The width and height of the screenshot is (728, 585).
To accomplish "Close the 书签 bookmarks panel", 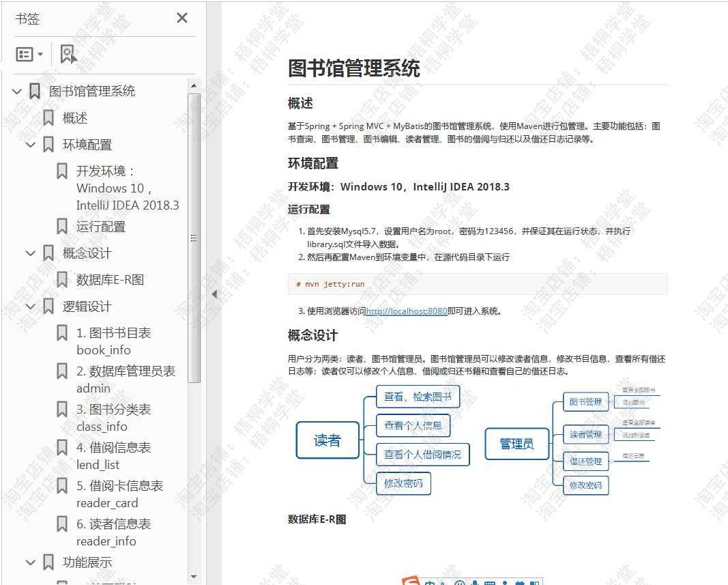I will click(x=182, y=18).
